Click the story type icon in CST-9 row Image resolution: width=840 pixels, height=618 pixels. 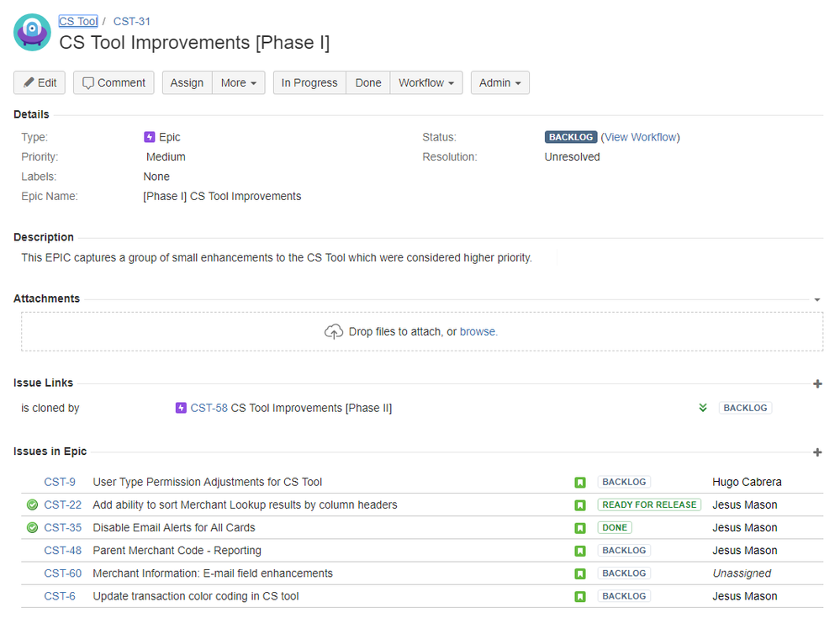click(x=579, y=483)
